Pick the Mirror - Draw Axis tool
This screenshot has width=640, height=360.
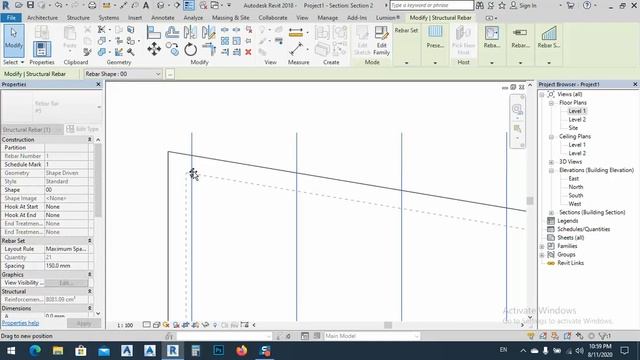tap(208, 32)
